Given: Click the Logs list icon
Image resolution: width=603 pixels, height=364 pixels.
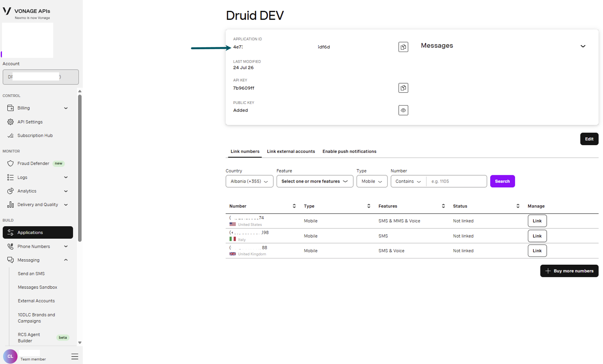Looking at the screenshot, I should [x=11, y=178].
